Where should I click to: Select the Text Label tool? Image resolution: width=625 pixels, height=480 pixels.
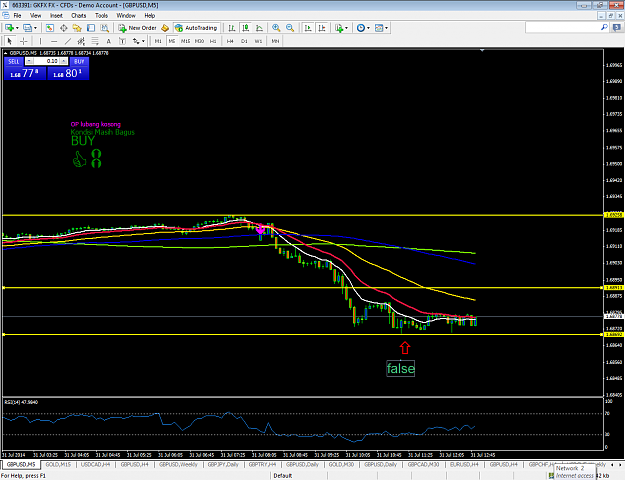122,41
